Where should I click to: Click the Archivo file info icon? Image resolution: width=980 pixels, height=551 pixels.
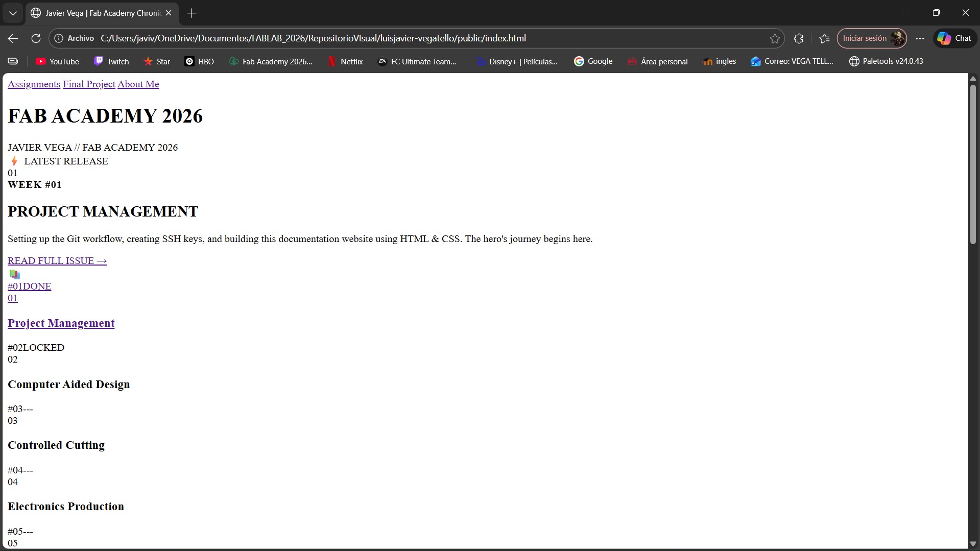coord(59,38)
